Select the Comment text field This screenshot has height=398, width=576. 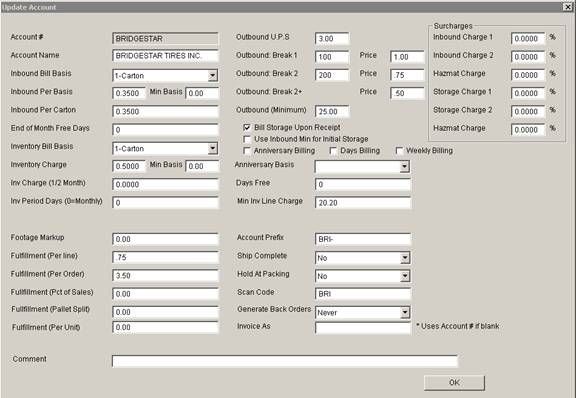point(285,361)
